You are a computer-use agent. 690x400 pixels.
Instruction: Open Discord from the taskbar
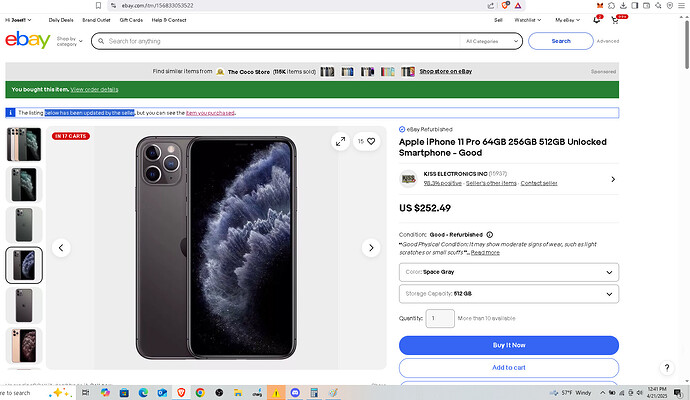click(x=295, y=393)
